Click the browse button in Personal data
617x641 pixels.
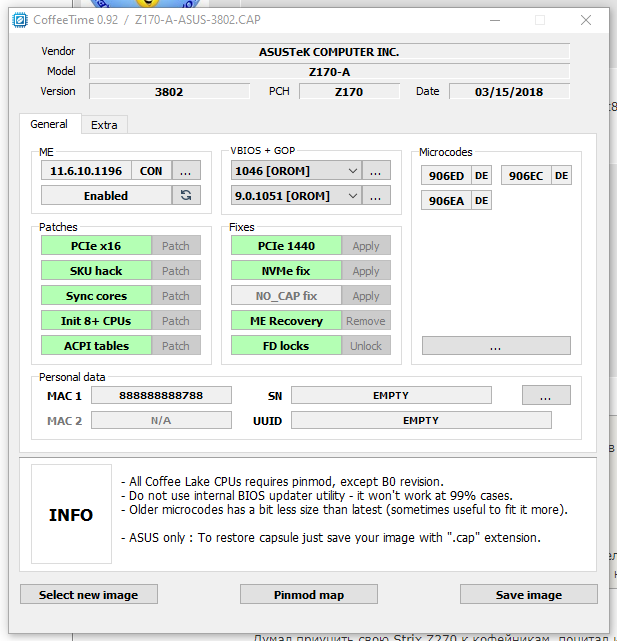point(546,395)
